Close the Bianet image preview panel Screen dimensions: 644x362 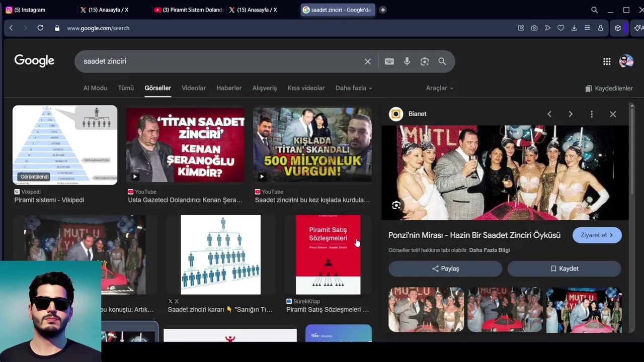613,114
